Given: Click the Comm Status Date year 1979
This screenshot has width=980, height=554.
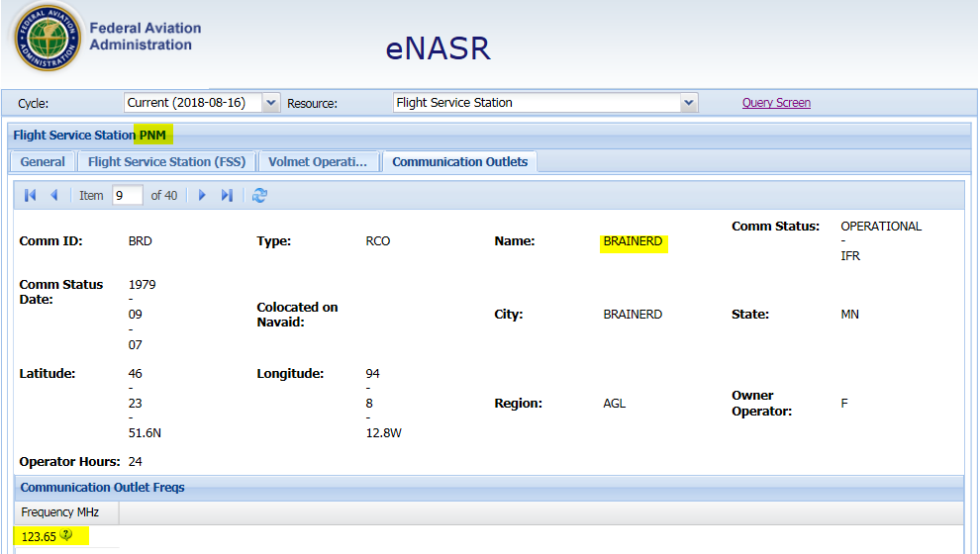Looking at the screenshot, I should (142, 285).
